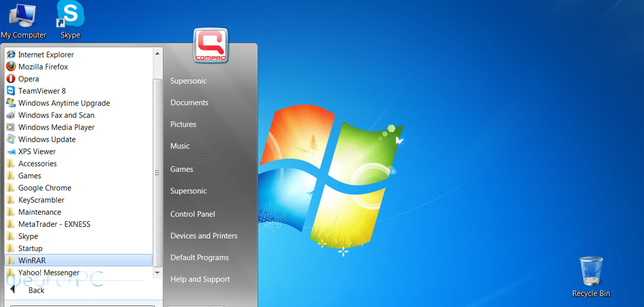Image resolution: width=644 pixels, height=307 pixels.
Task: Run Windows Update from the programs list
Action: pyautogui.click(x=41, y=139)
